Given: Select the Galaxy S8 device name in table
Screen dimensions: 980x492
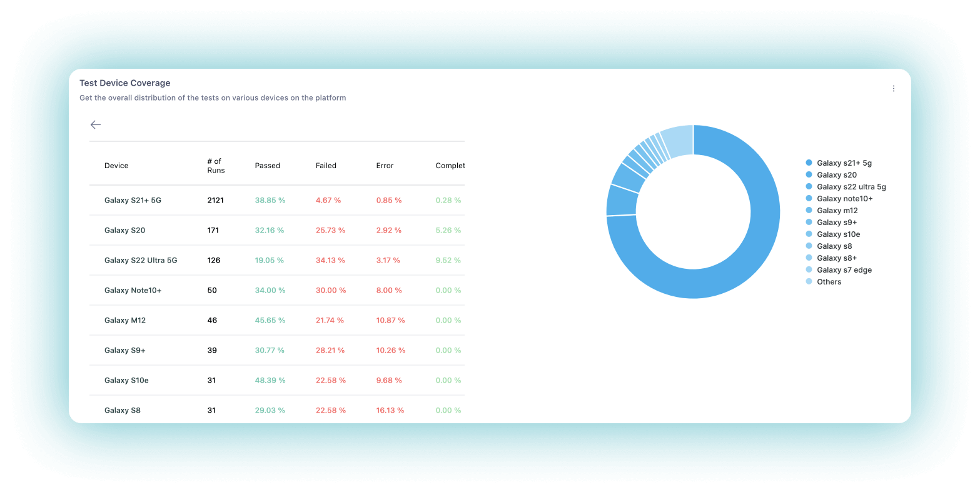Looking at the screenshot, I should tap(123, 411).
